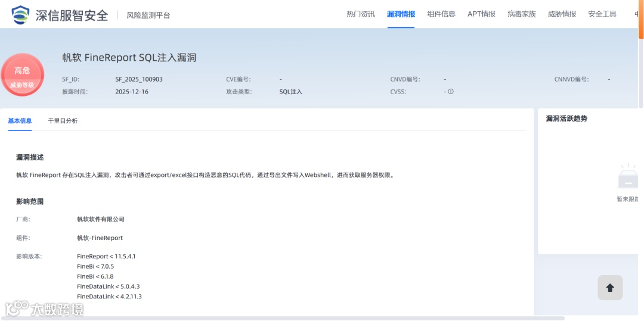Click the vendor 帆软软件有限公司

(101, 219)
